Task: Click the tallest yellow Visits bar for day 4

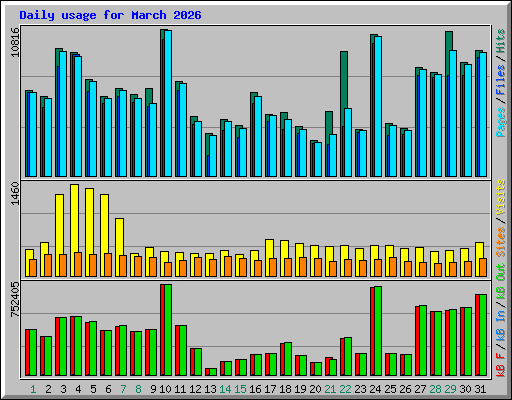Action: [x=75, y=218]
